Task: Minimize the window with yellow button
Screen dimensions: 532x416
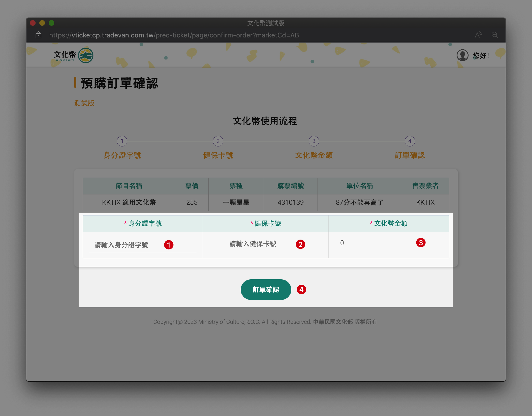Action: coord(42,23)
